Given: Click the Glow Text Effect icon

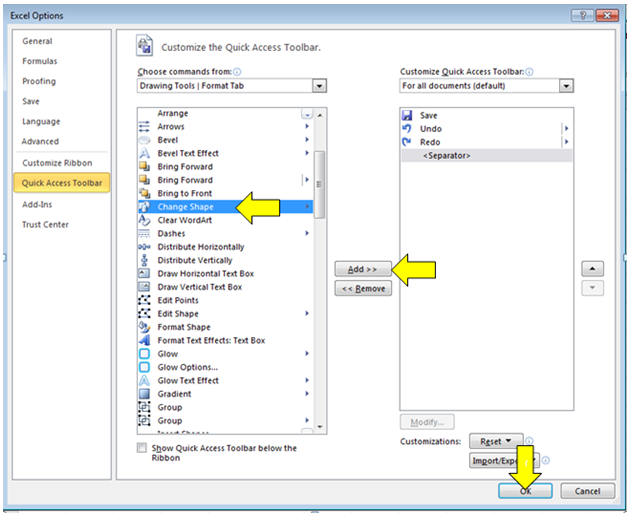Looking at the screenshot, I should [x=144, y=380].
